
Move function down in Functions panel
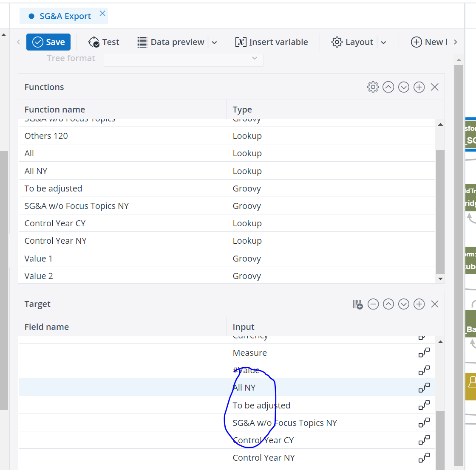pyautogui.click(x=404, y=87)
